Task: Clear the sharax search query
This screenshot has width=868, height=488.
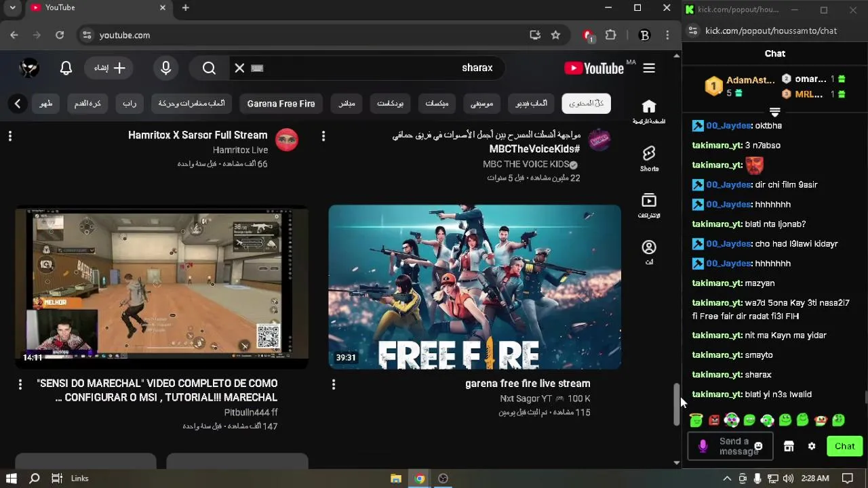Action: point(239,68)
